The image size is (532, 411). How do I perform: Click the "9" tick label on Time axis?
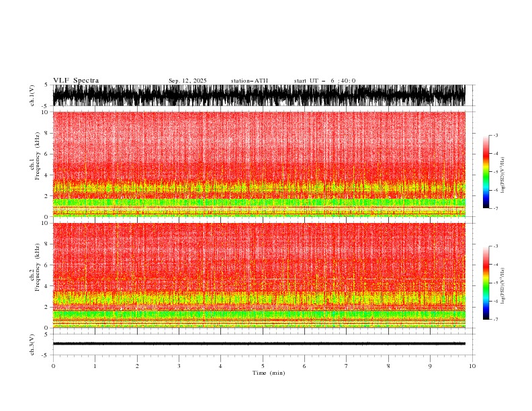coord(430,366)
